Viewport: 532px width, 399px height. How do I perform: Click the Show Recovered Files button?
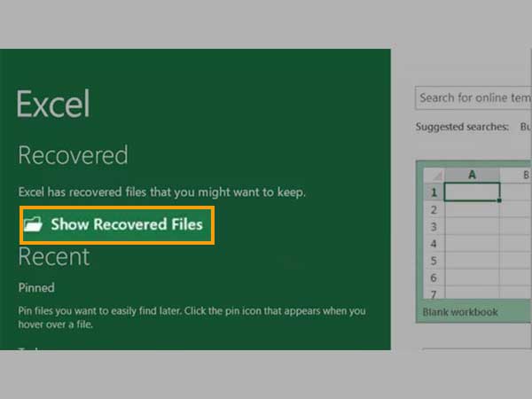[x=117, y=225]
